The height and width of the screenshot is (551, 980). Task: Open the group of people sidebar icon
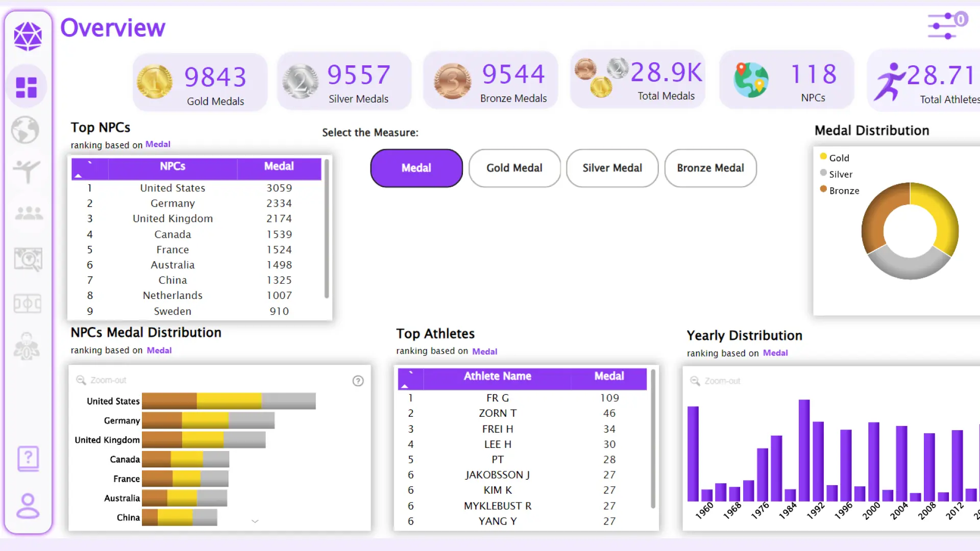(29, 213)
